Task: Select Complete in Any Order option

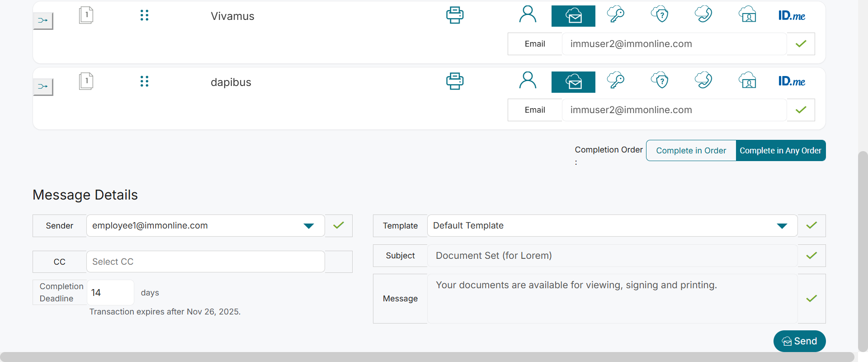Action: 780,151
